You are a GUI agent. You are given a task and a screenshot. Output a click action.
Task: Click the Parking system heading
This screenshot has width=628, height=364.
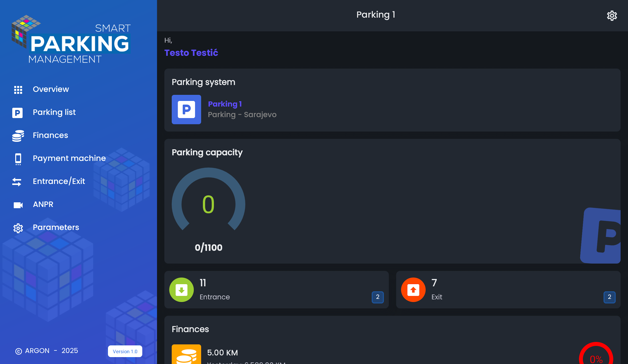[204, 82]
